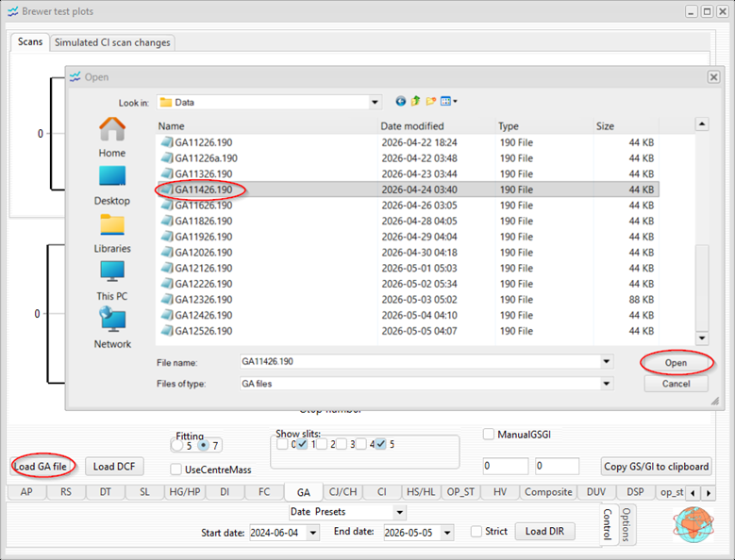Click the file icon of GA11926.190

[167, 236]
